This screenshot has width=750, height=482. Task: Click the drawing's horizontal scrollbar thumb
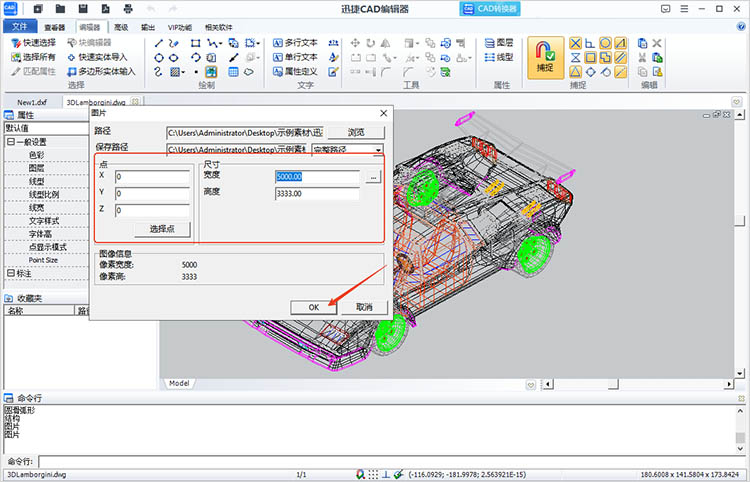[x=613, y=384]
